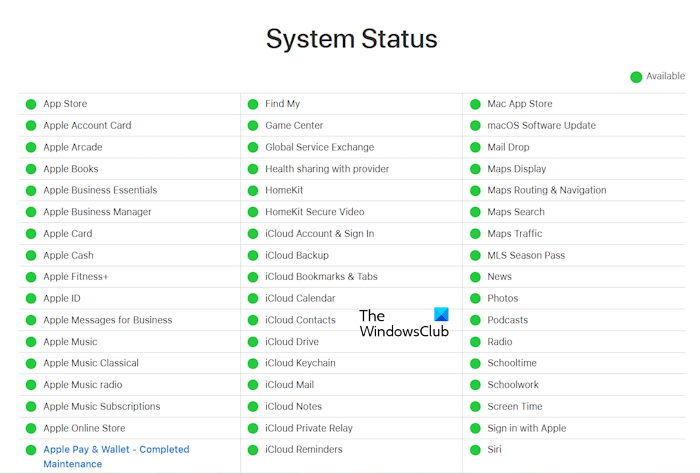
Task: Open Apple Pay & Wallet maintenance link
Action: click(115, 450)
